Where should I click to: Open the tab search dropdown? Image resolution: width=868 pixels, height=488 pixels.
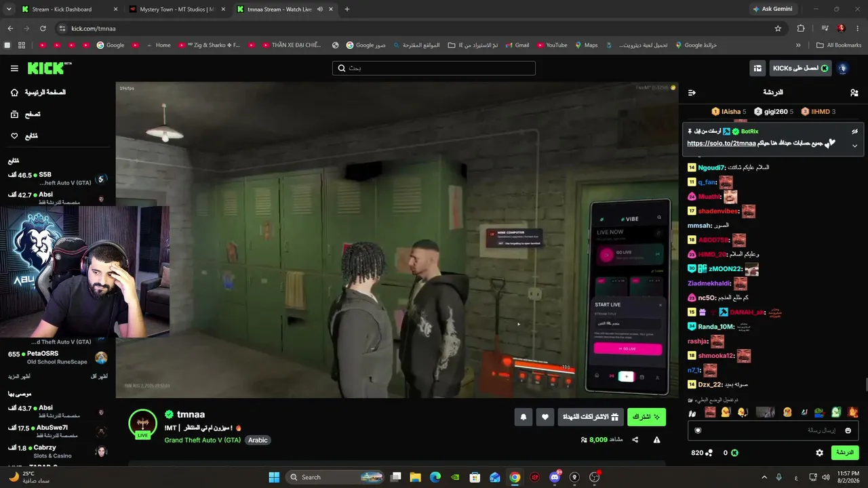click(9, 9)
